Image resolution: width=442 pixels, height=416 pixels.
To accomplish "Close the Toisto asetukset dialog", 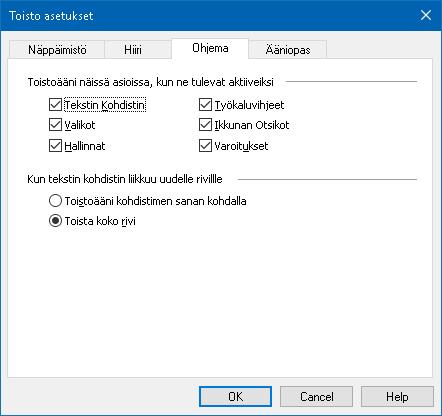I will click(x=426, y=15).
